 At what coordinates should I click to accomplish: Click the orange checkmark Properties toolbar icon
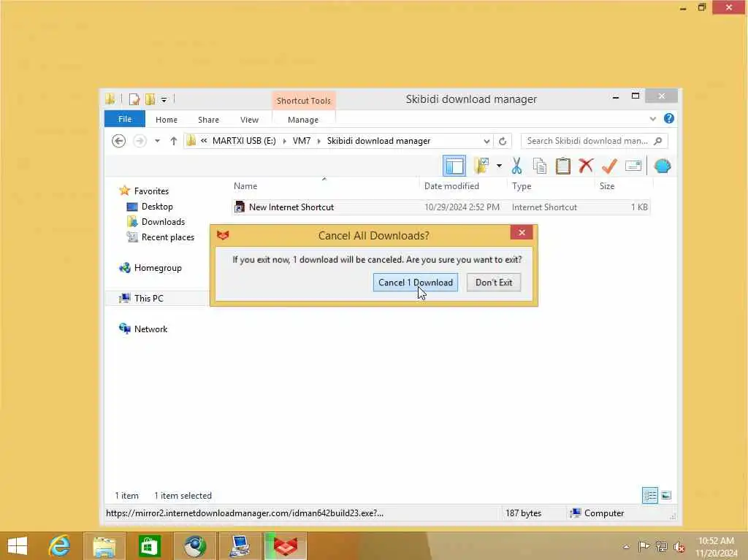coord(609,166)
